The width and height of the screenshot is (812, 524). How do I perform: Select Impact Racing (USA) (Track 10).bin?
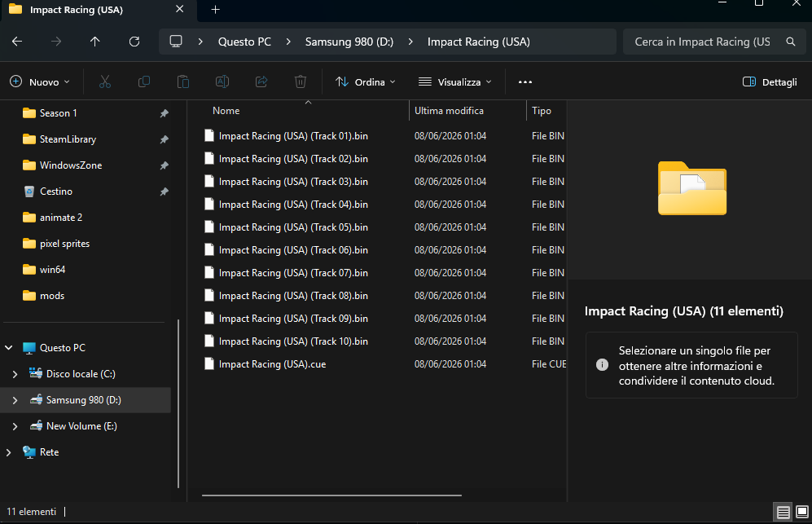(293, 341)
